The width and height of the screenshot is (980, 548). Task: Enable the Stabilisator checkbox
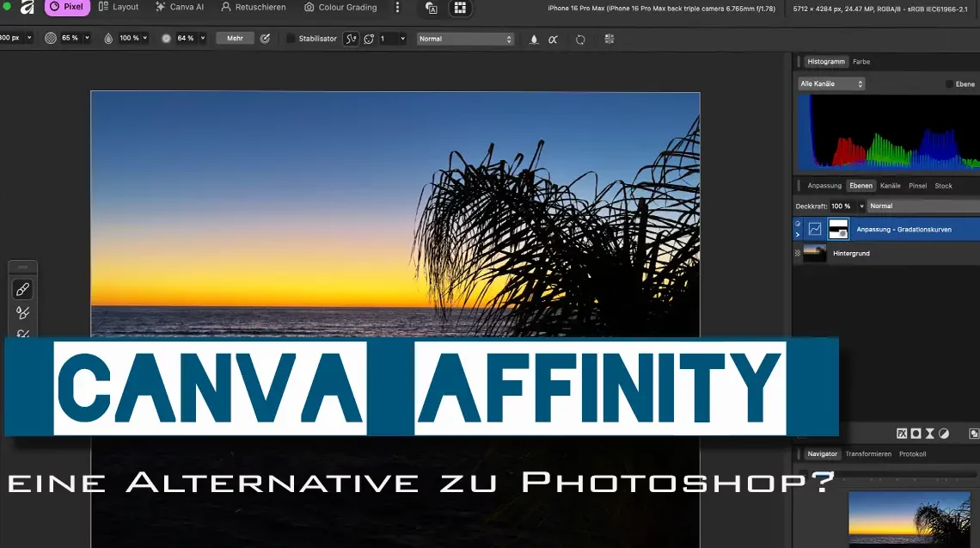click(291, 39)
